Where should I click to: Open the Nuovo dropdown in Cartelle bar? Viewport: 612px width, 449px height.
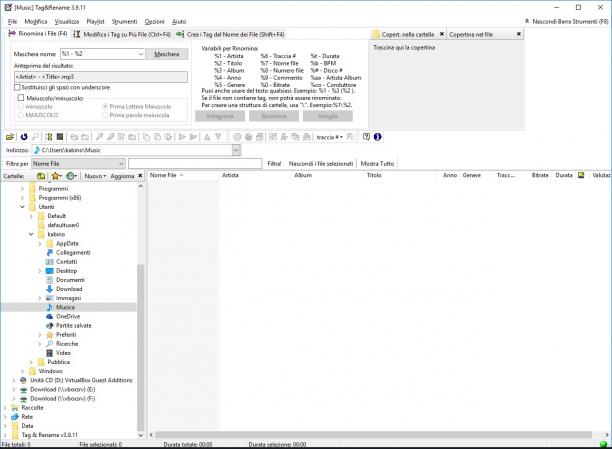coord(95,176)
